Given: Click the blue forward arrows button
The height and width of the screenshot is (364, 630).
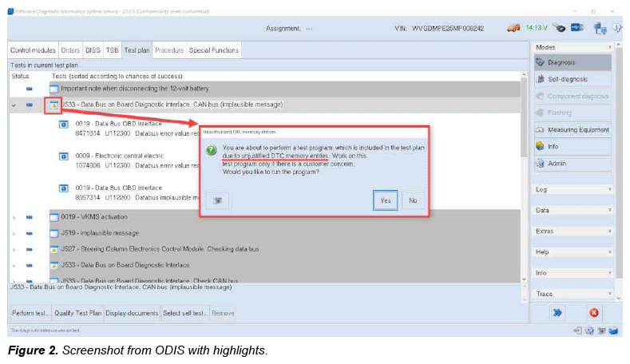Looking at the screenshot, I should point(558,313).
